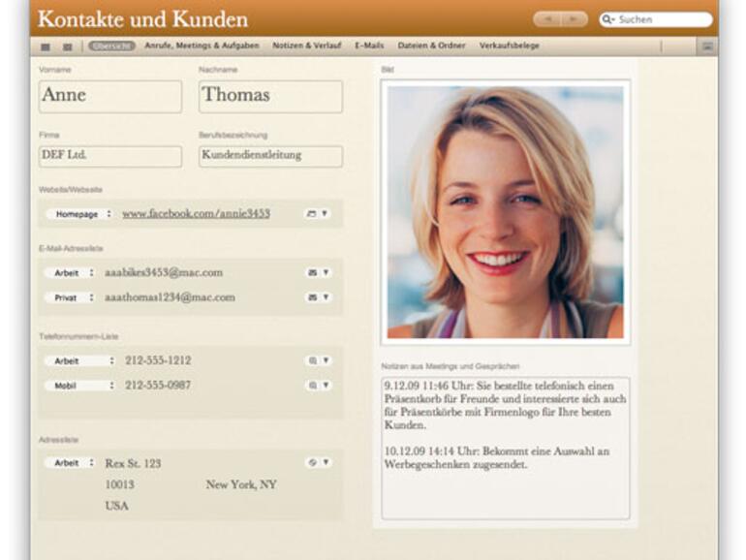Image resolution: width=746 pixels, height=560 pixels.
Task: Open dropdown arrow for aaathomas1234 email
Action: (x=326, y=297)
